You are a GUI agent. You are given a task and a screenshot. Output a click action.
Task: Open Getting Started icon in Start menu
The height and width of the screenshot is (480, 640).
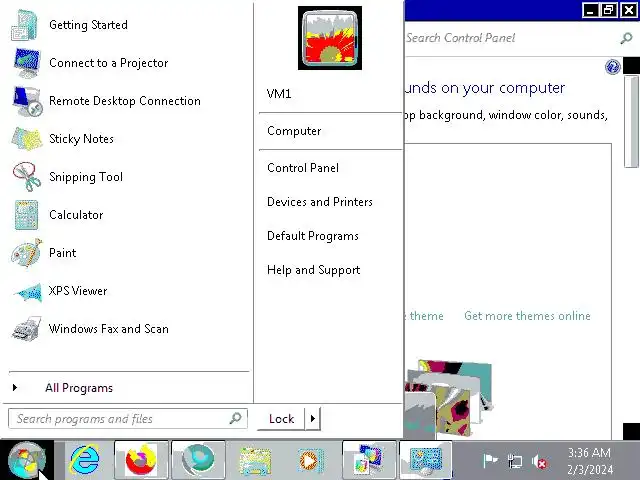[x=24, y=25]
